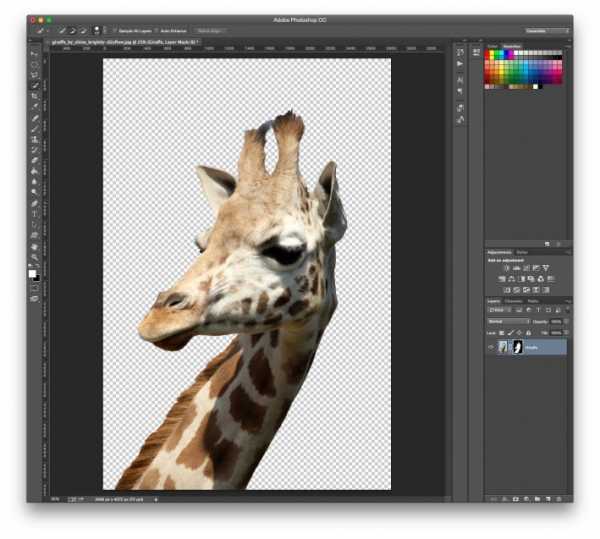Click the Brightness/Contrast adjustment icon

pos(507,268)
